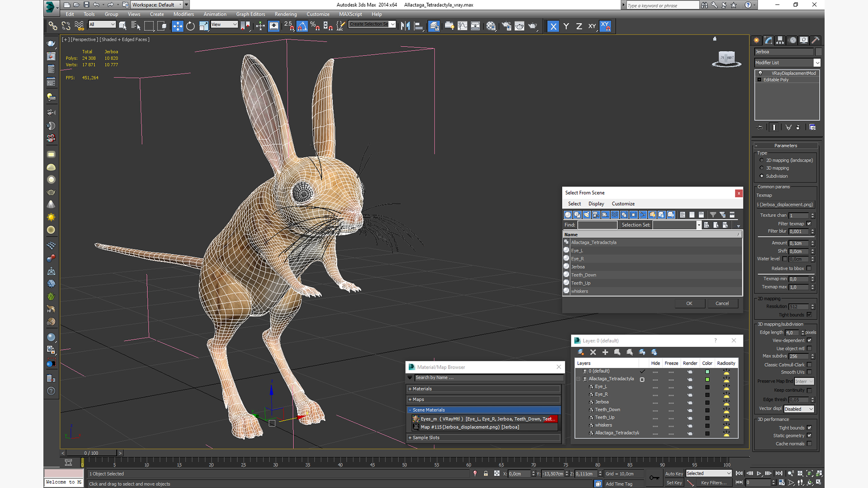Open Key Filters dialog

click(714, 483)
